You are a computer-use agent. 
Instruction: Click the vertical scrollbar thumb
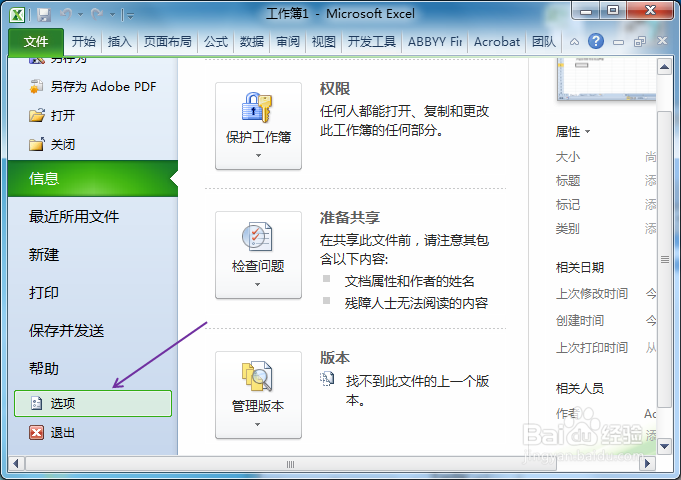664,259
